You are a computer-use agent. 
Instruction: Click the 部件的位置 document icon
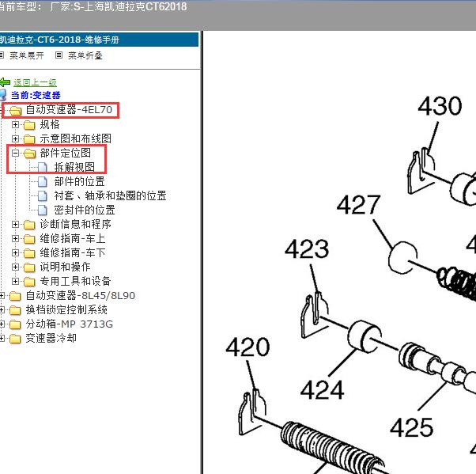tap(43, 182)
